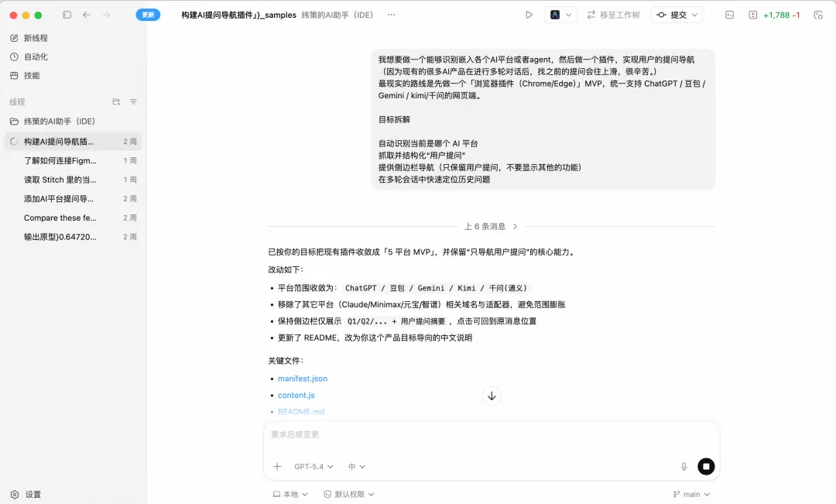Click the copy windows icon at top right
The height and width of the screenshot is (504, 836).
[x=818, y=15]
